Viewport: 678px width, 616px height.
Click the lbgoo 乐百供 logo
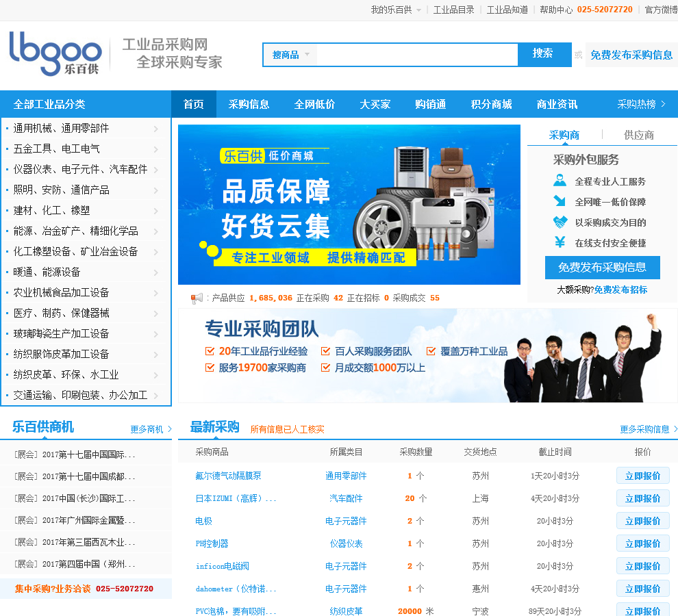[55, 53]
